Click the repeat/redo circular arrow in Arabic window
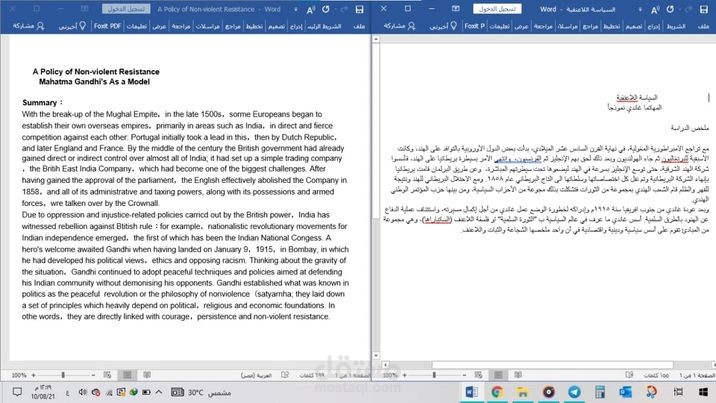The height and width of the screenshot is (403, 716). [670, 9]
